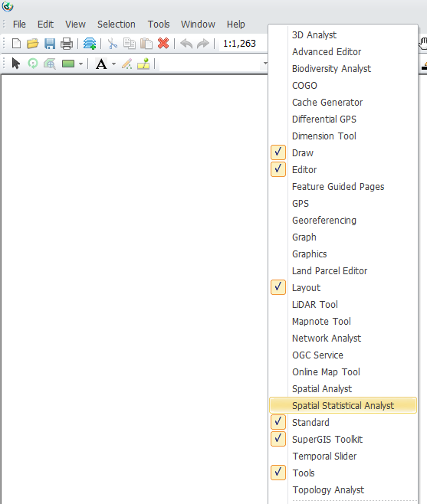Save the project with the floppy disk icon

click(x=50, y=44)
